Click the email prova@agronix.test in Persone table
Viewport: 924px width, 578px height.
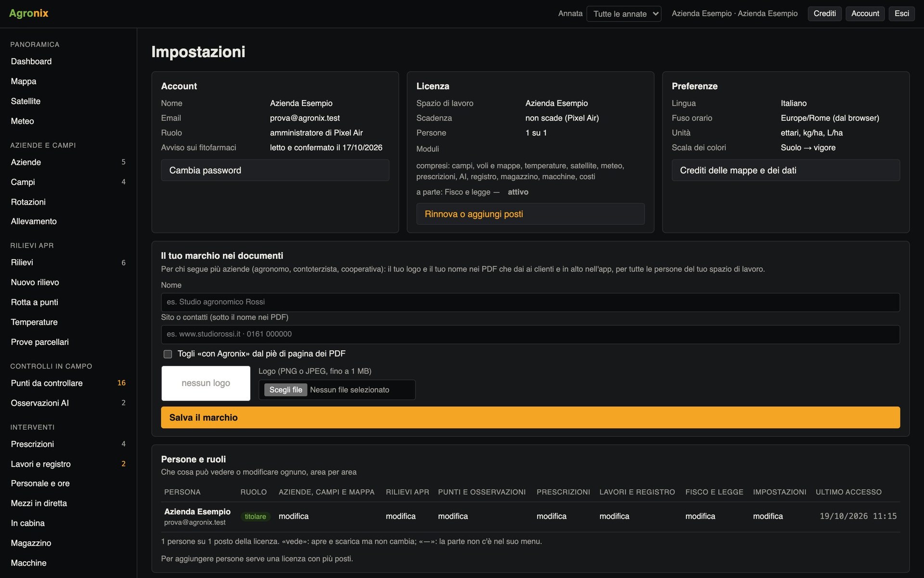pyautogui.click(x=194, y=522)
